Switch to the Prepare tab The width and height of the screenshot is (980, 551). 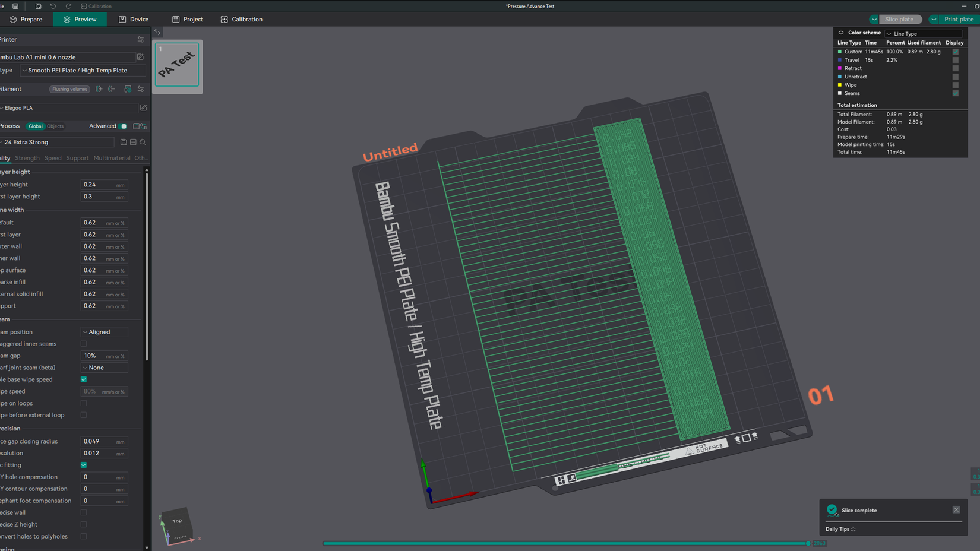pyautogui.click(x=26, y=20)
